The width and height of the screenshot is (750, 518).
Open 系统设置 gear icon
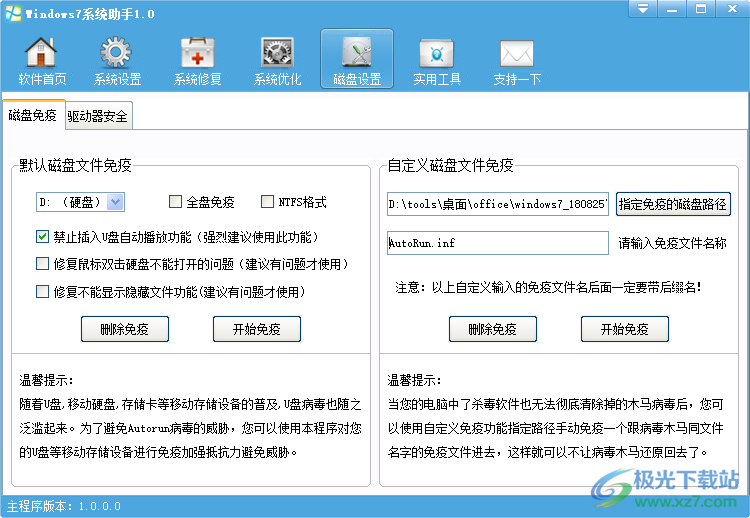point(117,60)
